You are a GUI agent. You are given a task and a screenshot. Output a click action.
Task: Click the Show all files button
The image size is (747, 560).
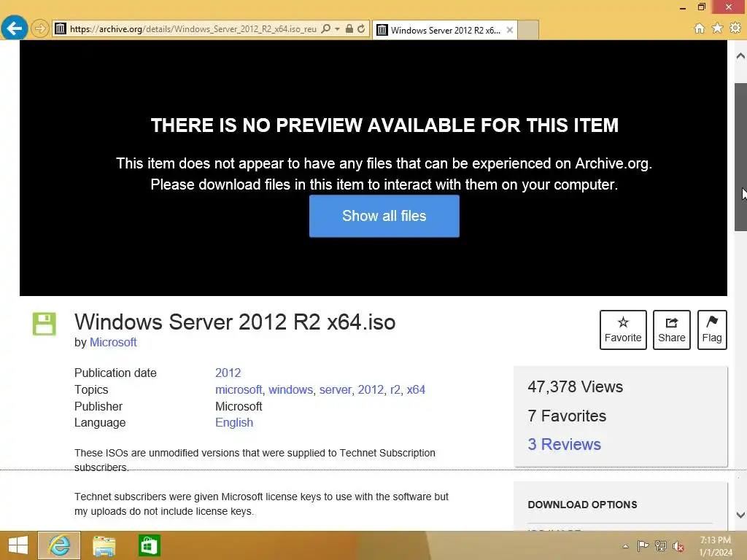pos(384,216)
